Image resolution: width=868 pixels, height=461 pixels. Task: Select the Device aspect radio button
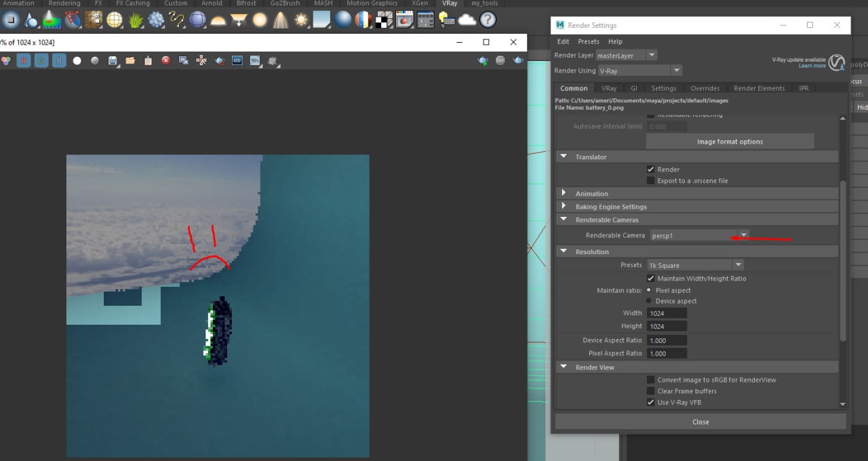(x=649, y=301)
